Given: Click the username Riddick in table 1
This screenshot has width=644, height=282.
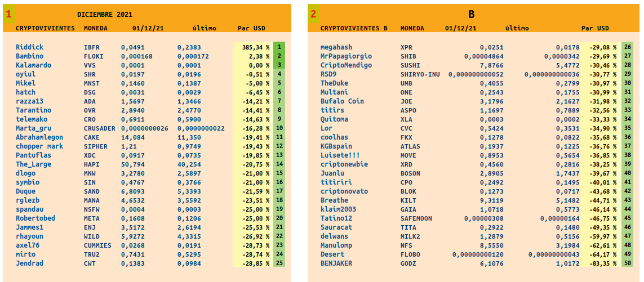Looking at the screenshot, I should pos(29,47).
